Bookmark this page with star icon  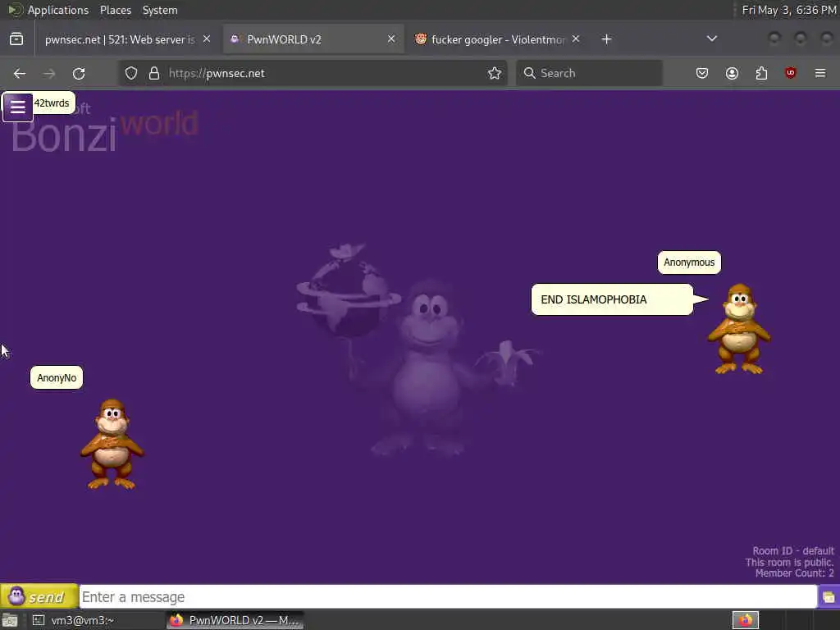[495, 73]
